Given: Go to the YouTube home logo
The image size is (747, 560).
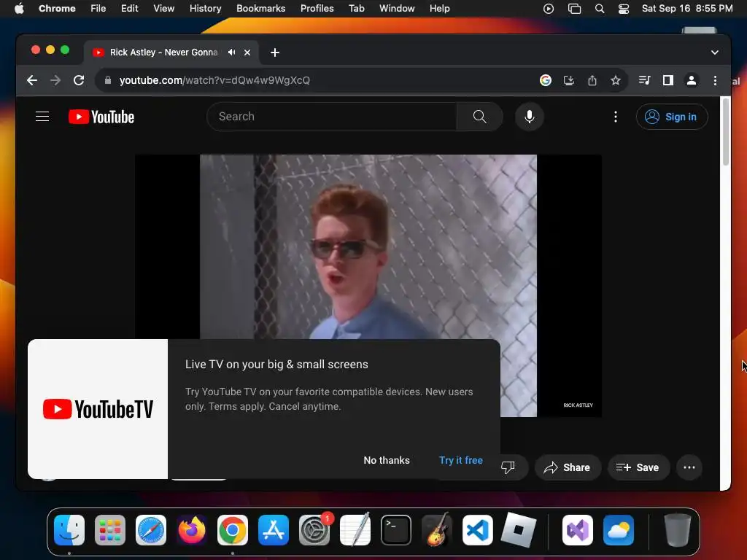Looking at the screenshot, I should click(101, 117).
